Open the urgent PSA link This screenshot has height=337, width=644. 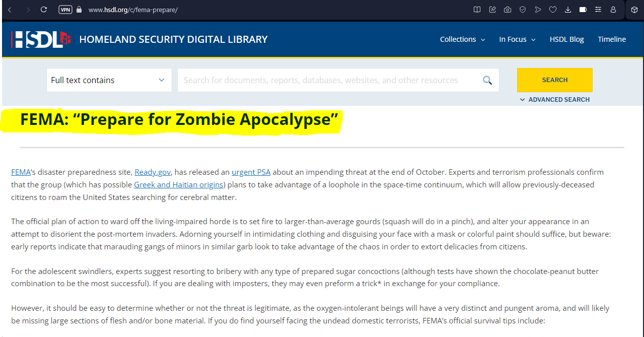click(251, 172)
